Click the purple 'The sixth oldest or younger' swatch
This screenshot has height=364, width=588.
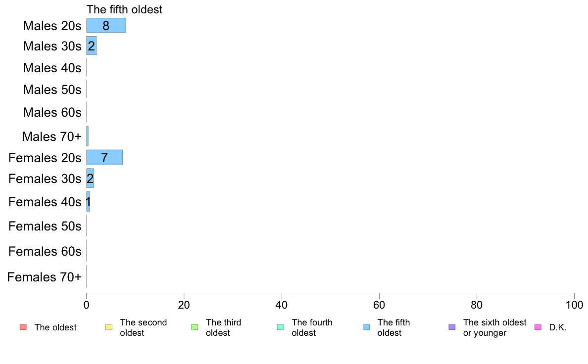click(452, 327)
